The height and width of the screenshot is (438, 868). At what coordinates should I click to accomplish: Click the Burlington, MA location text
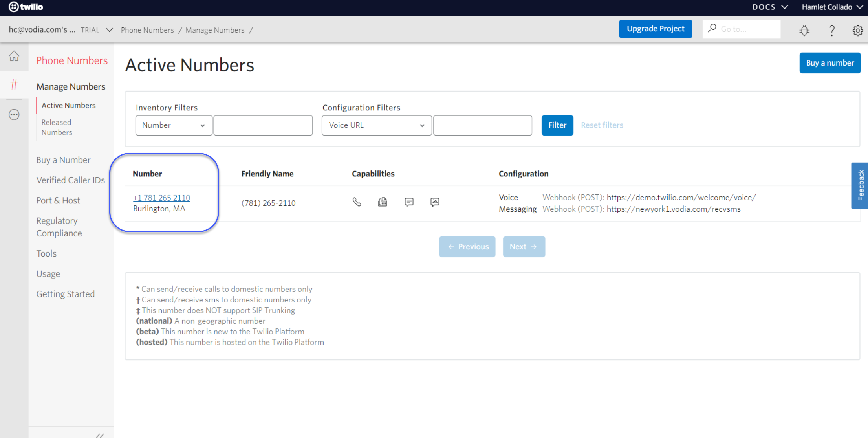159,209
